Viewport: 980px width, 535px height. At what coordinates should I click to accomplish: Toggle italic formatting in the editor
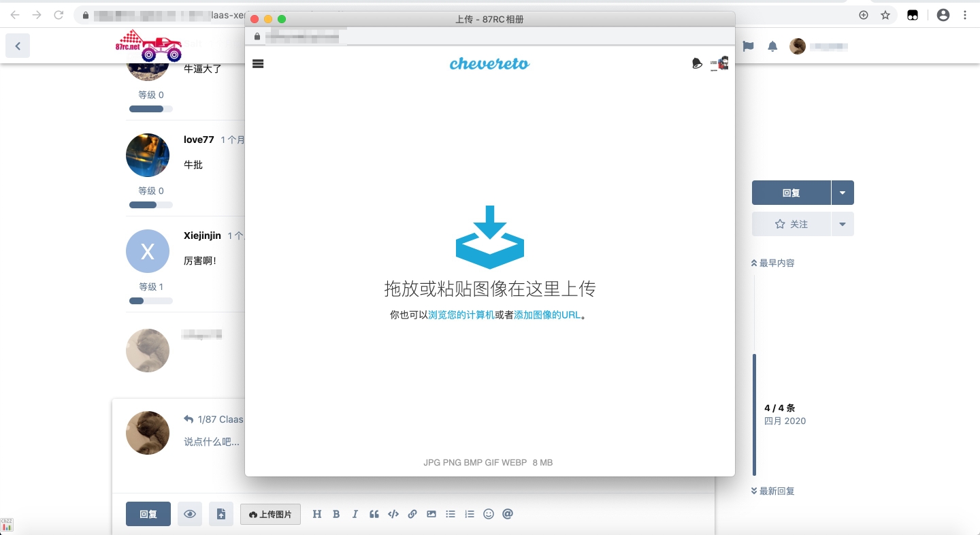tap(355, 515)
